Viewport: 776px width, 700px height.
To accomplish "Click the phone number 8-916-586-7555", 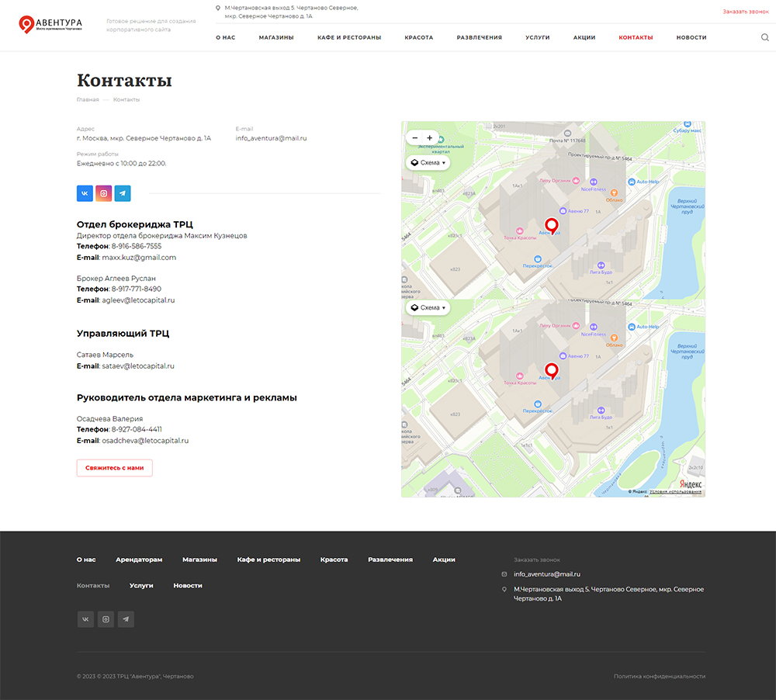I will click(137, 246).
